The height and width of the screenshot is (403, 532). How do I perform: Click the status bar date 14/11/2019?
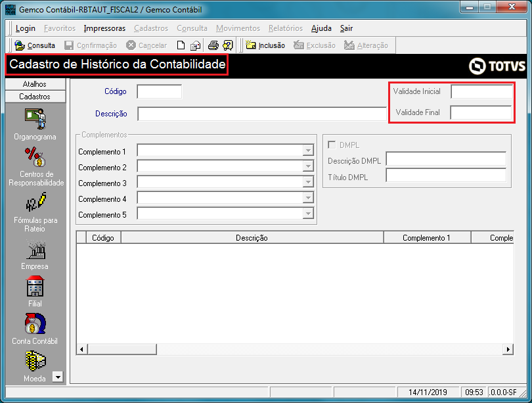click(428, 392)
